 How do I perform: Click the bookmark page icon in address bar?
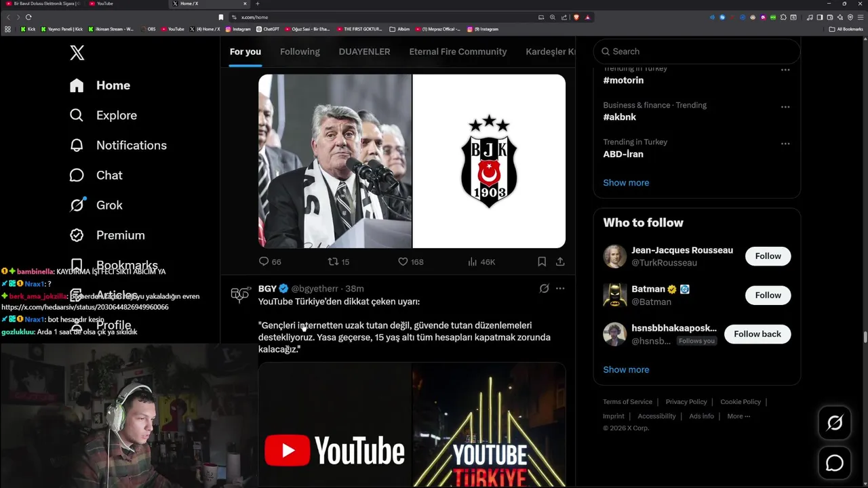pyautogui.click(x=221, y=17)
